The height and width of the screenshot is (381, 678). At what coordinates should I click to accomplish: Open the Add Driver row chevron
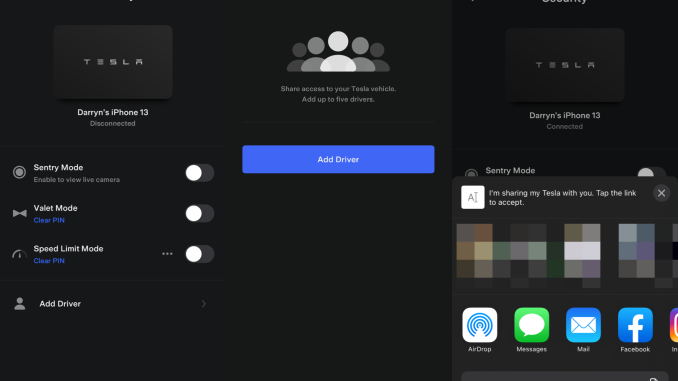coord(204,304)
